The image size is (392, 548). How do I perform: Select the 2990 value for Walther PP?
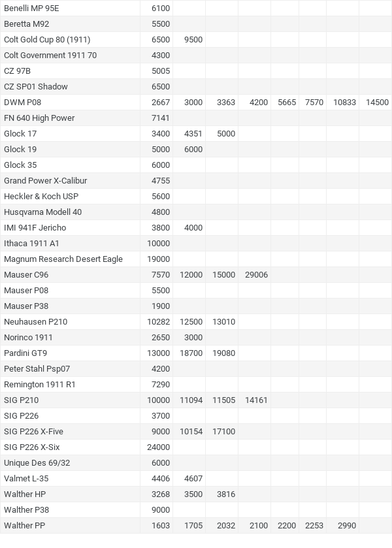[347, 526]
